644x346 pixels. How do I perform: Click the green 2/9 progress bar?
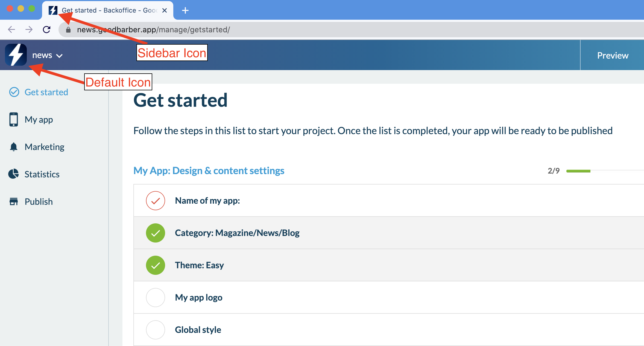[x=578, y=171]
